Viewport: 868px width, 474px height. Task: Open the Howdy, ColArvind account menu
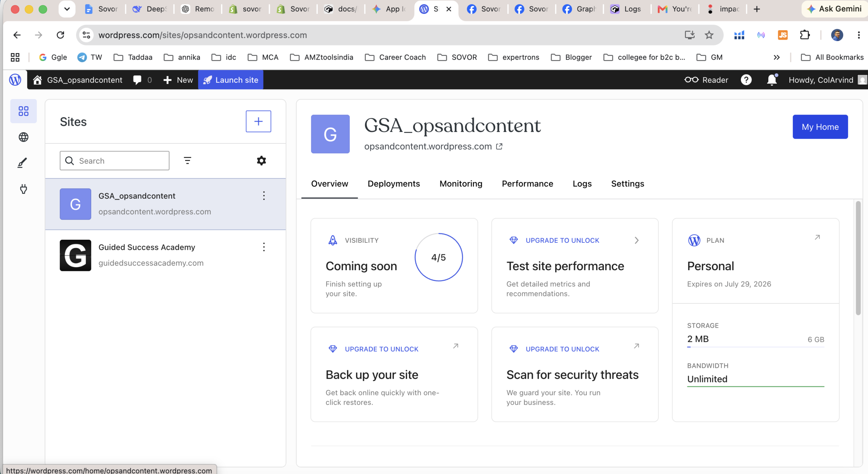coord(827,80)
